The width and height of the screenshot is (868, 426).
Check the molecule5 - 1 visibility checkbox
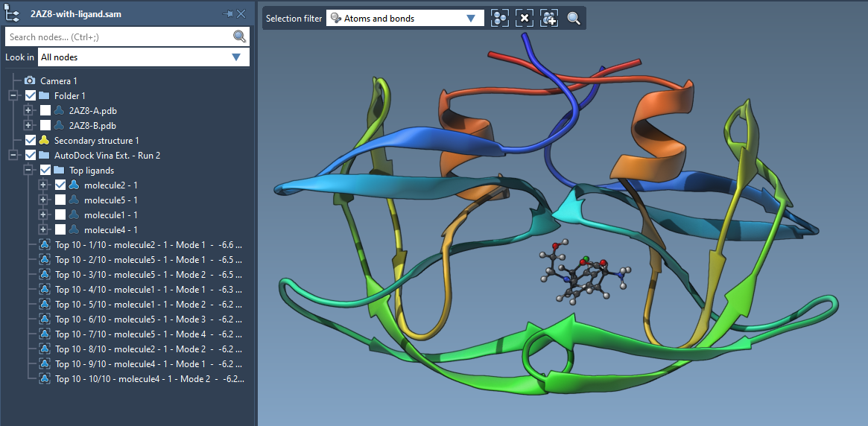point(60,200)
